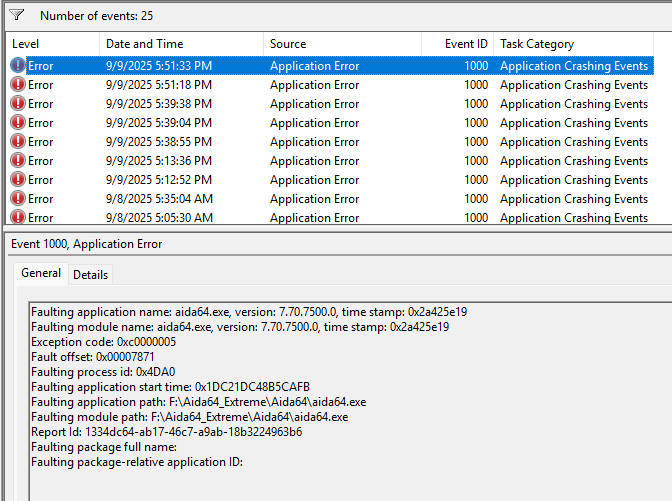
Task: Click Application Crashing Events in 5:12:52 PM row
Action: 574,180
